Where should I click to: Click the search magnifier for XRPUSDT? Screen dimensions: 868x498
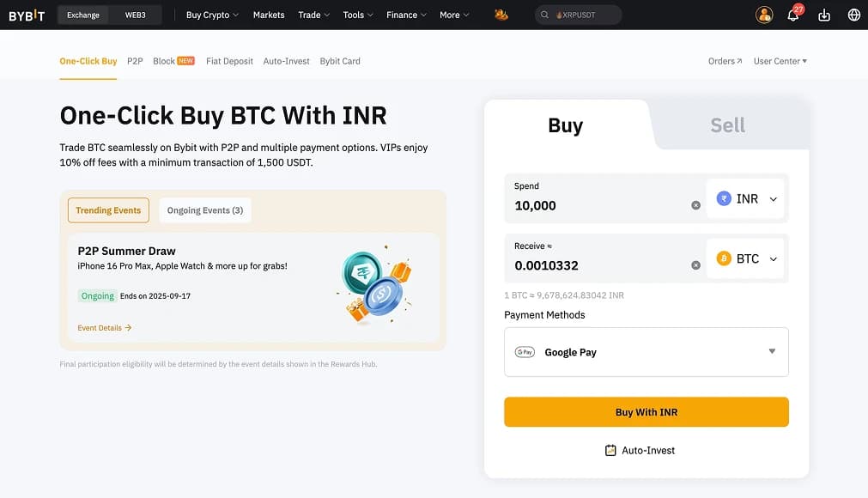click(544, 15)
